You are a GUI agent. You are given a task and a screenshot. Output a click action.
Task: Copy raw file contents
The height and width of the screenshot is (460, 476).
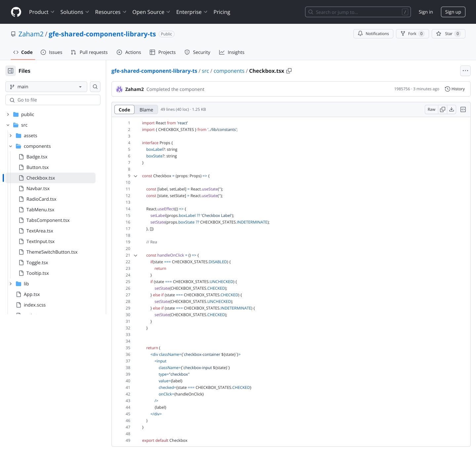(443, 109)
